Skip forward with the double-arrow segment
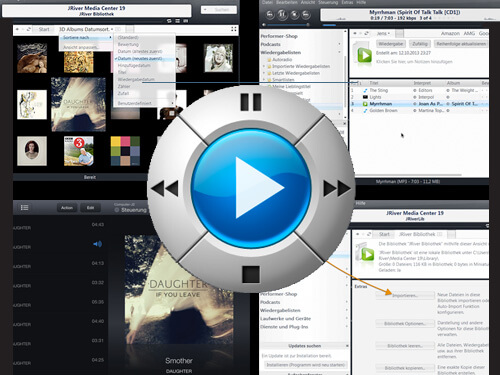500x375 pixels. [x=337, y=189]
